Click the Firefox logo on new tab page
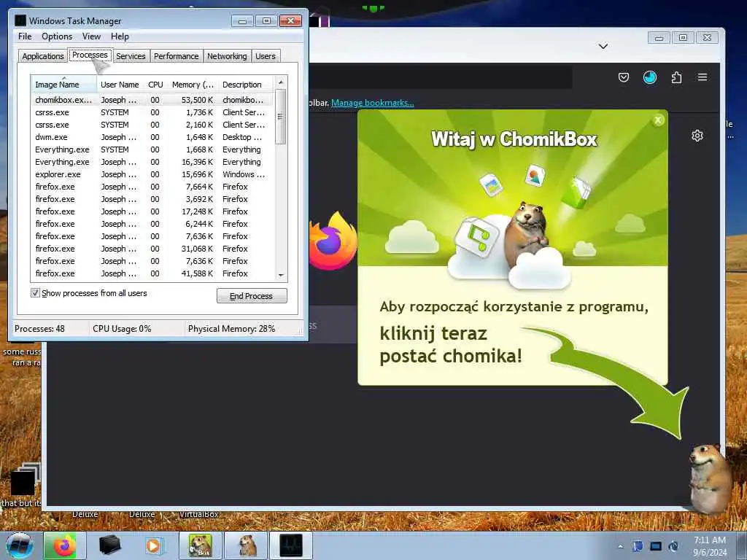 (x=333, y=241)
